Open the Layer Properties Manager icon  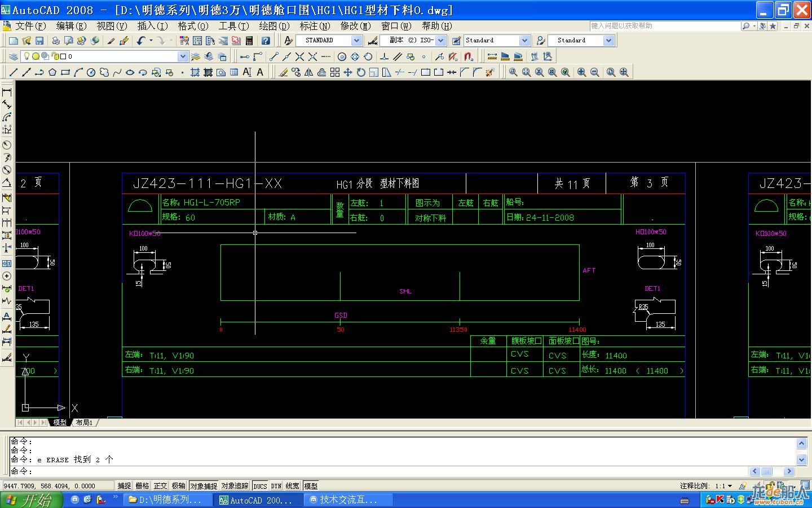[x=14, y=56]
